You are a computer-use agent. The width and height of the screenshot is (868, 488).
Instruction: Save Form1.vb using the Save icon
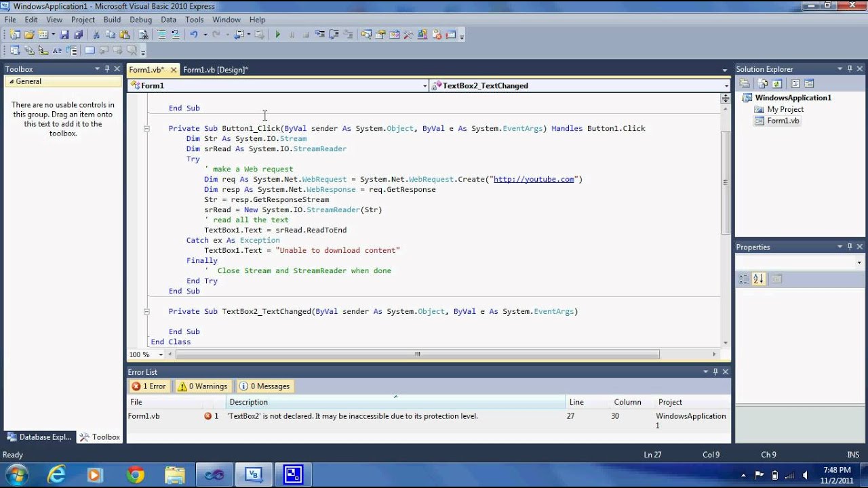pyautogui.click(x=64, y=35)
